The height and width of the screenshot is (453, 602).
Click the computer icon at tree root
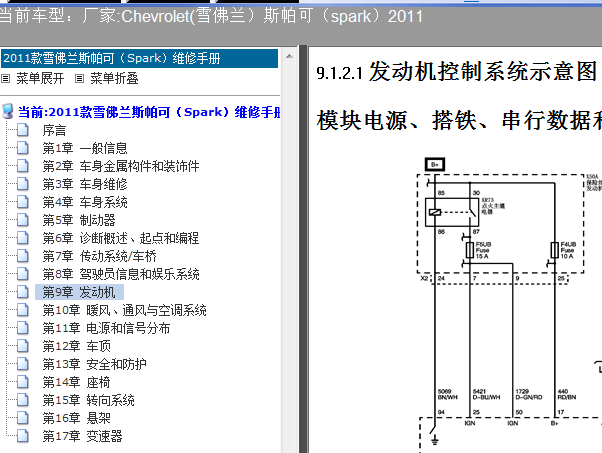point(7,111)
